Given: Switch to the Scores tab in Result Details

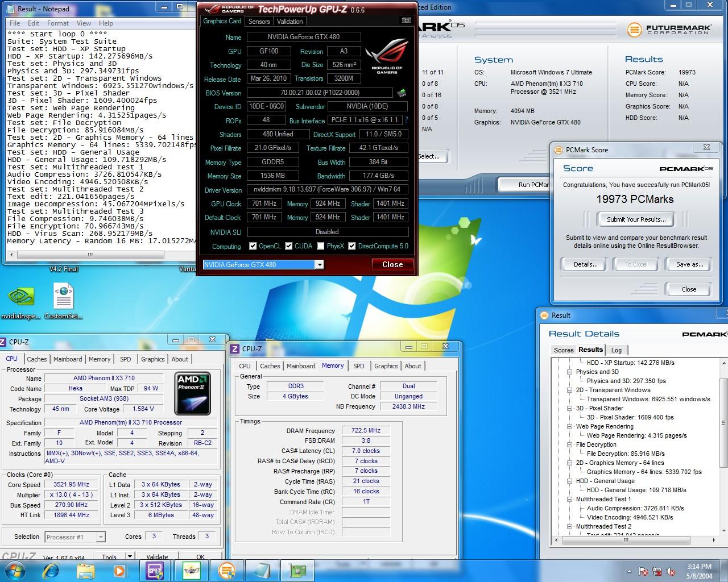Looking at the screenshot, I should pyautogui.click(x=564, y=350).
